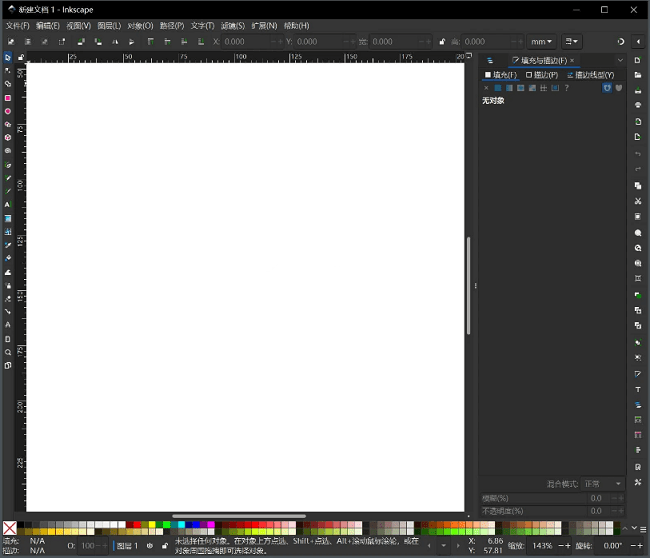Select the Node editing tool
The height and width of the screenshot is (558, 650).
(8, 71)
